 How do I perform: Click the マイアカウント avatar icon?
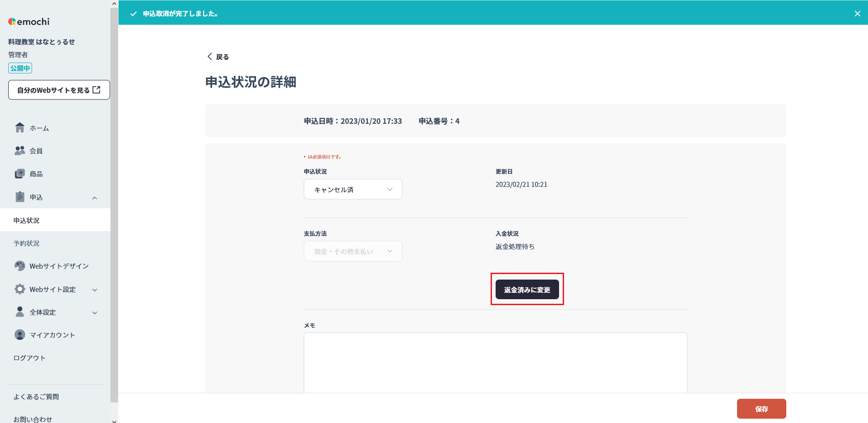click(20, 335)
